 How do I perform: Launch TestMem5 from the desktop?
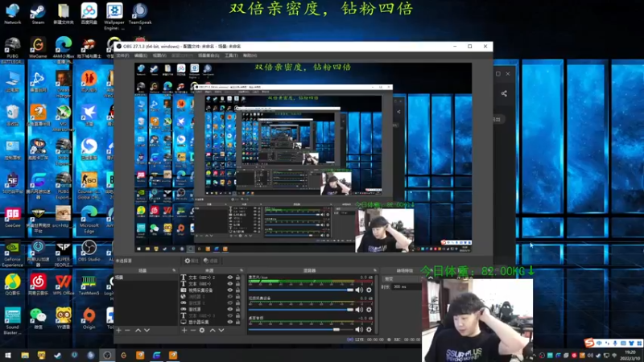point(89,285)
